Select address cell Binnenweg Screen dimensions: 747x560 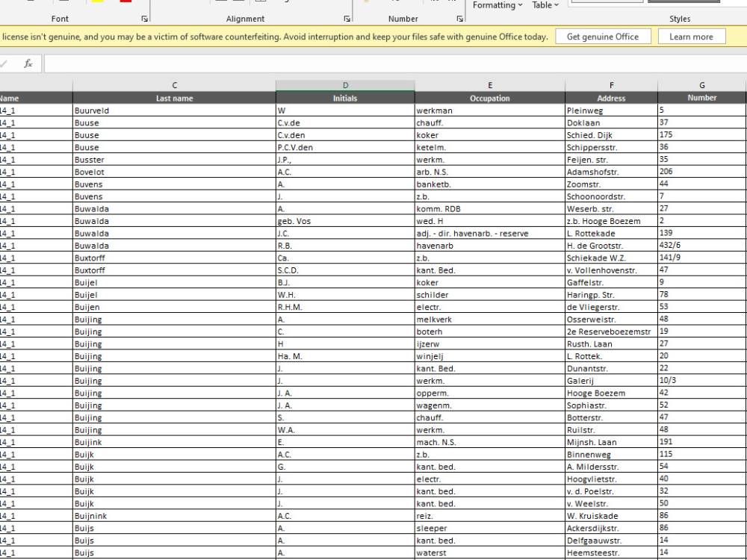click(x=611, y=454)
